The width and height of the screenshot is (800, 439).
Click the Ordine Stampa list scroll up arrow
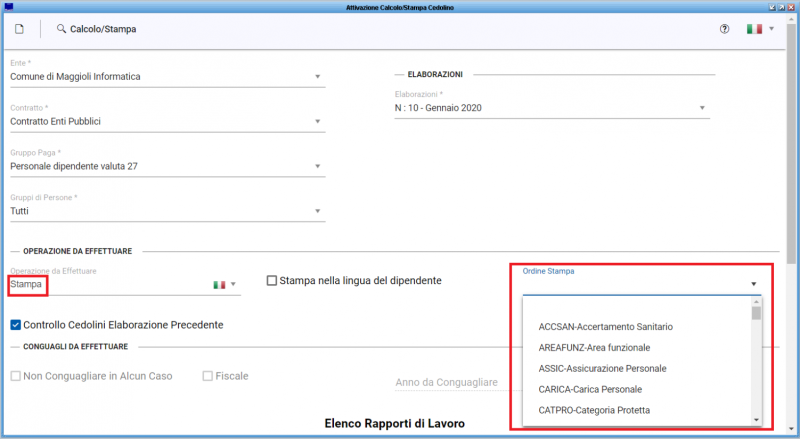tap(756, 302)
